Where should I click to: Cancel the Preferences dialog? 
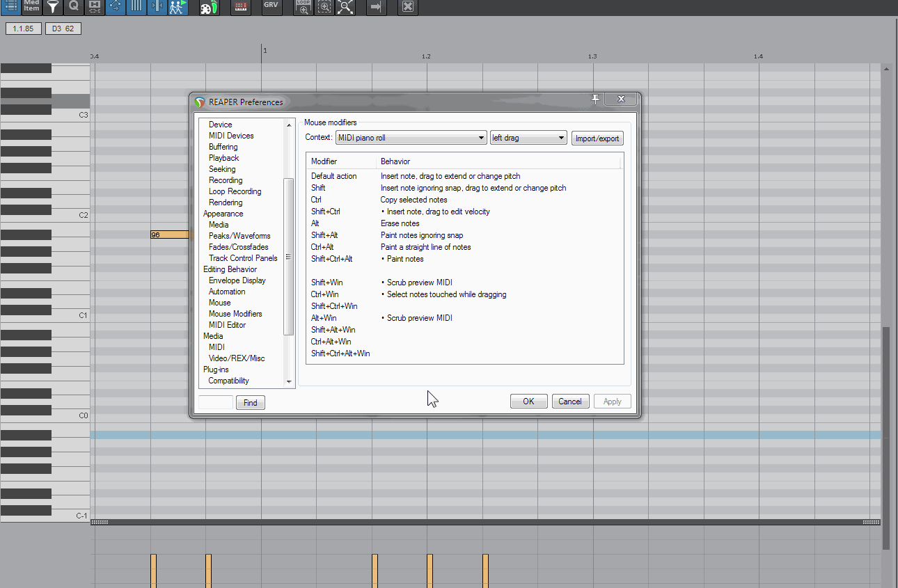click(x=570, y=401)
